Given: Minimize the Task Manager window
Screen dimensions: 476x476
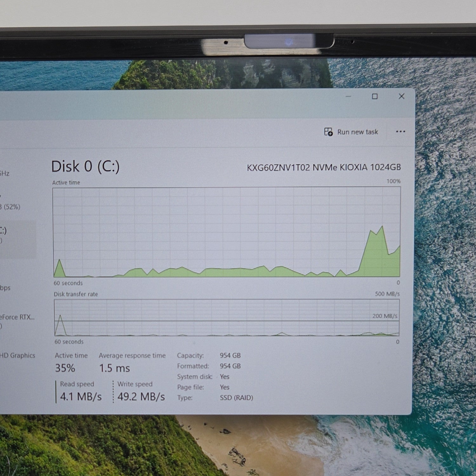Looking at the screenshot, I should coord(348,96).
